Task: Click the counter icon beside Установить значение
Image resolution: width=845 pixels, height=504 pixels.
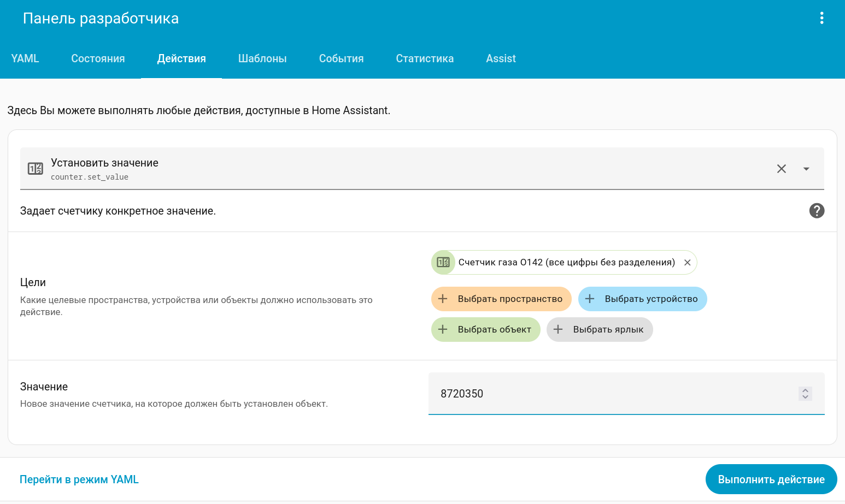Action: pyautogui.click(x=36, y=169)
